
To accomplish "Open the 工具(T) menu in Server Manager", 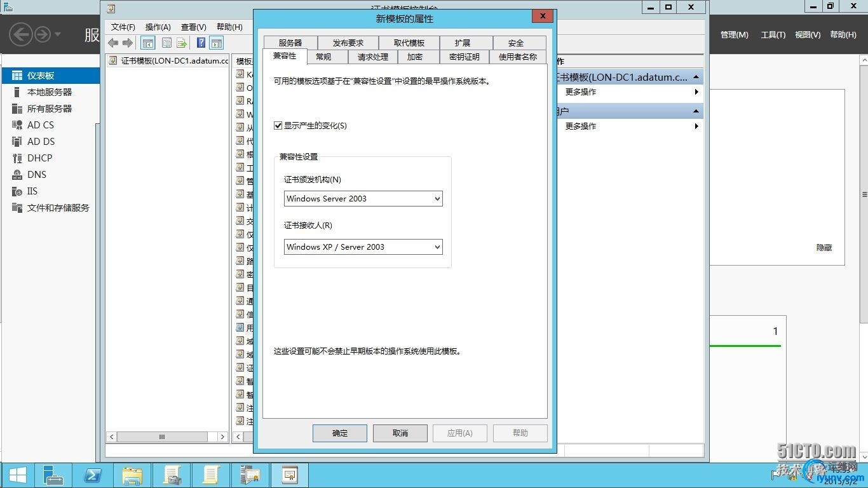I will [773, 35].
